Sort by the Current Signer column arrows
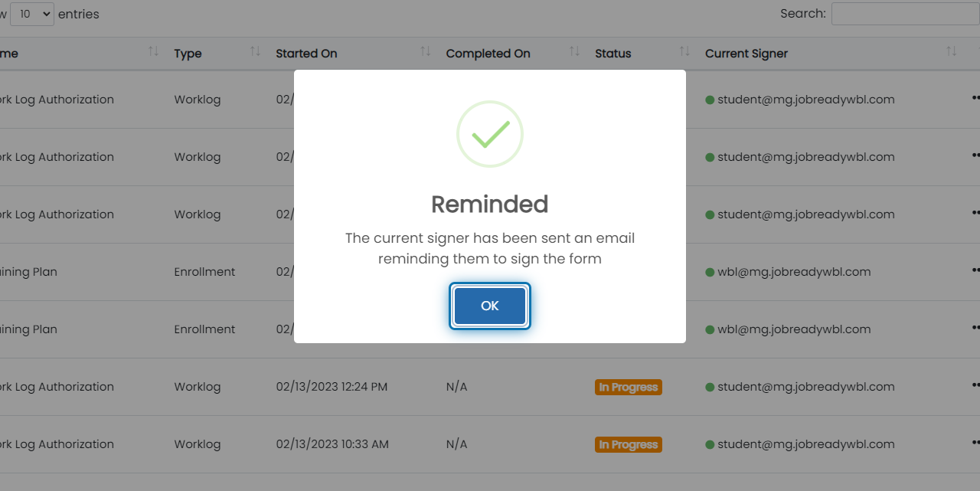Image resolution: width=980 pixels, height=491 pixels. 951,51
